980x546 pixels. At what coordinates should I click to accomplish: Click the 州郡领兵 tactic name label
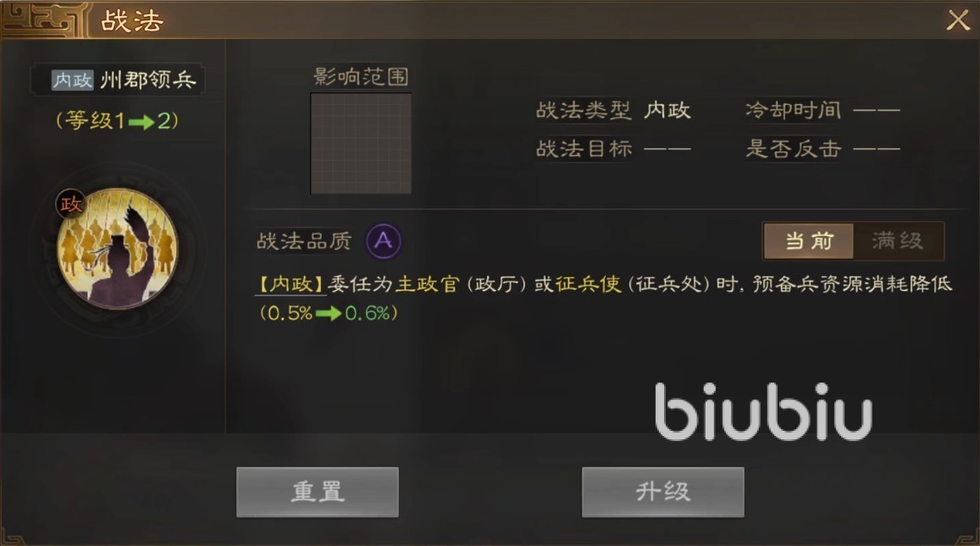pos(148,80)
